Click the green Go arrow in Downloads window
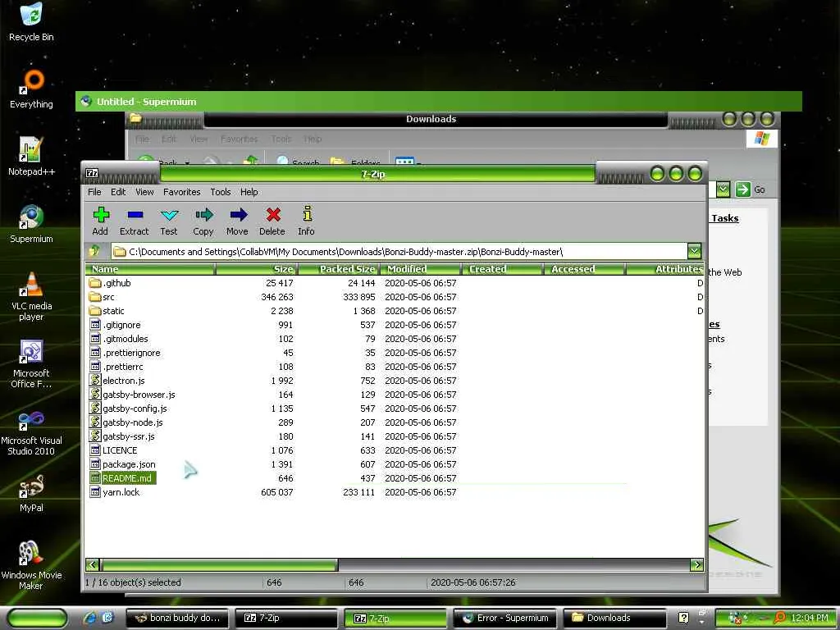This screenshot has height=630, width=840. pyautogui.click(x=742, y=189)
